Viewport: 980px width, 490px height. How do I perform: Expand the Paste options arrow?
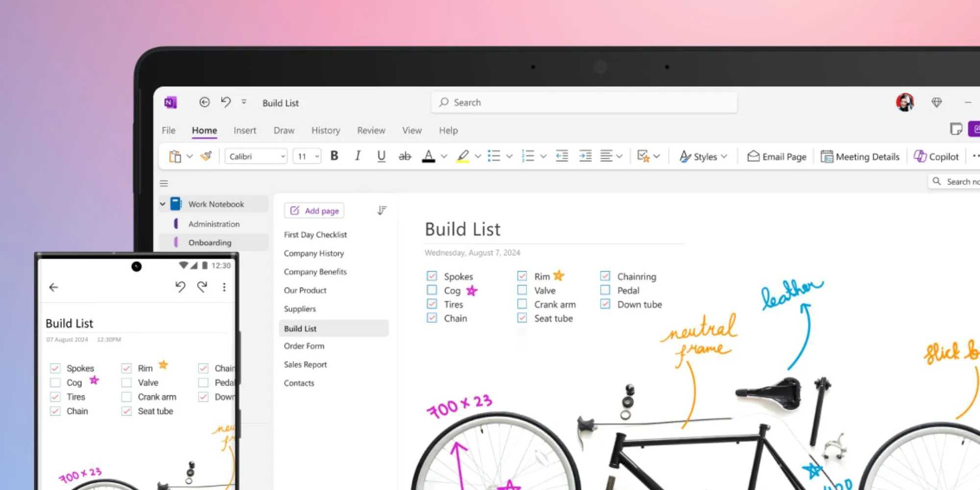(x=190, y=156)
